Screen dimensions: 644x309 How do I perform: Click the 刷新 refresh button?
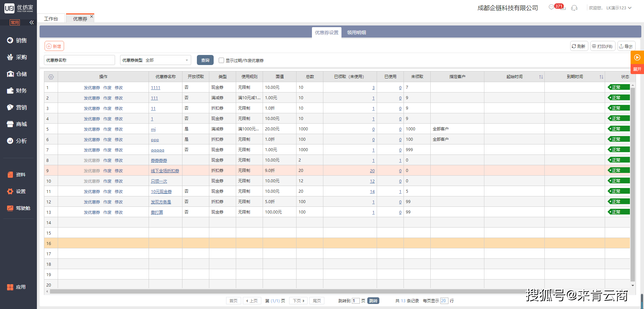tap(579, 46)
